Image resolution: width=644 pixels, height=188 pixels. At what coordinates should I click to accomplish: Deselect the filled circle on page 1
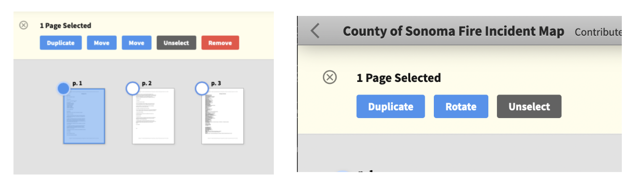63,88
